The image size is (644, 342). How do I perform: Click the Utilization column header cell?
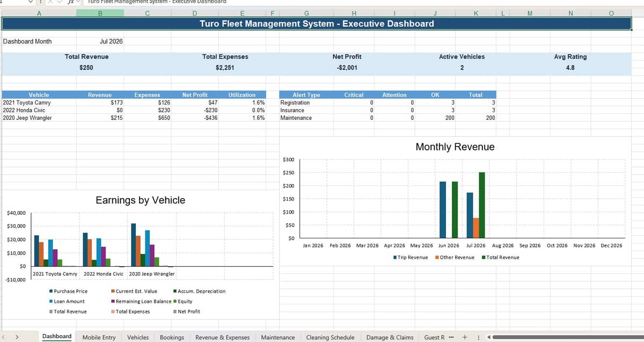click(242, 95)
